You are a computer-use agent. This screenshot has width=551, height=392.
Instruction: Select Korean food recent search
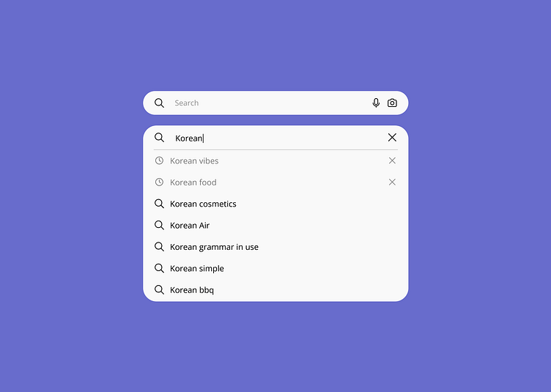(193, 182)
